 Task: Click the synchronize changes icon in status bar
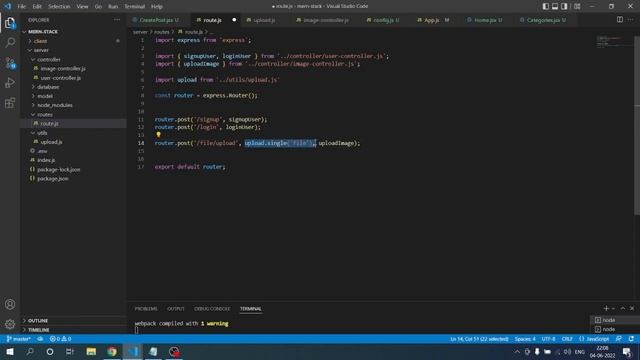40,339
